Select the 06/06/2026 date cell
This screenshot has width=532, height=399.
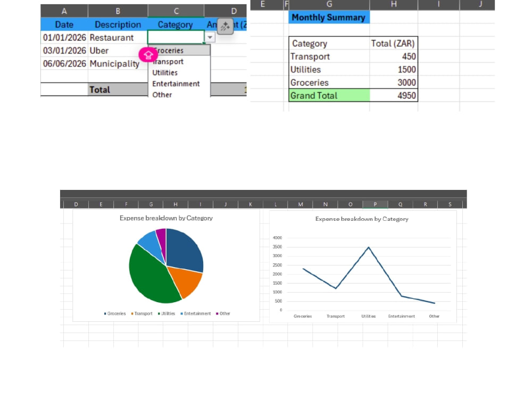pyautogui.click(x=64, y=63)
